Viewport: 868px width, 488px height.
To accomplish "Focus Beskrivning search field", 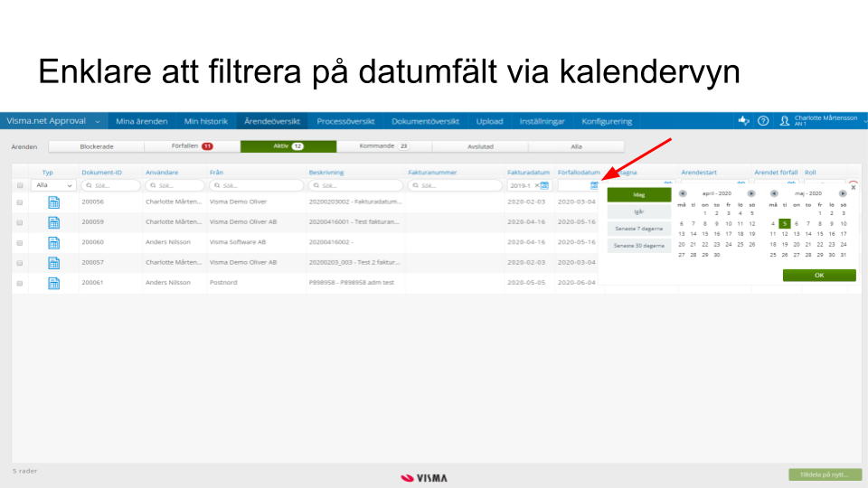I will (355, 185).
